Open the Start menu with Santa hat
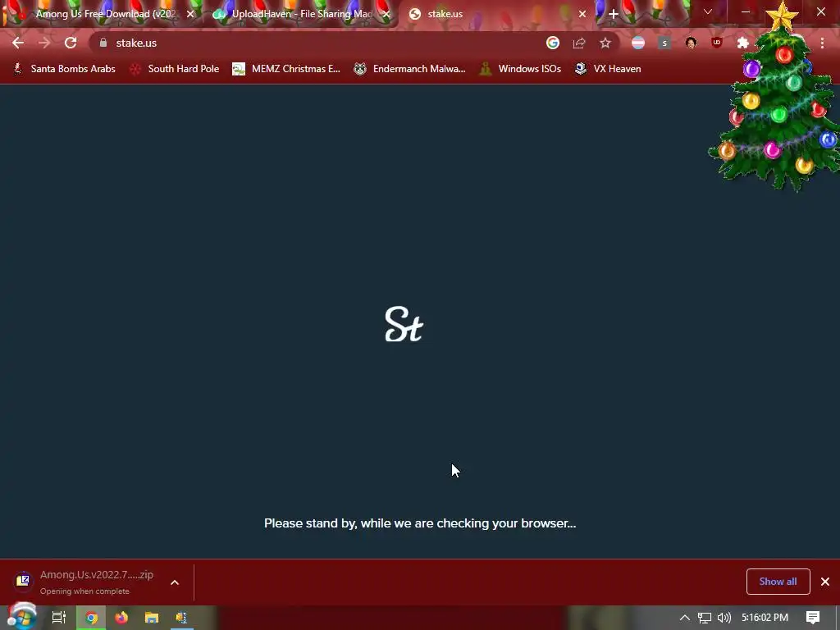The height and width of the screenshot is (630, 840). (x=21, y=617)
